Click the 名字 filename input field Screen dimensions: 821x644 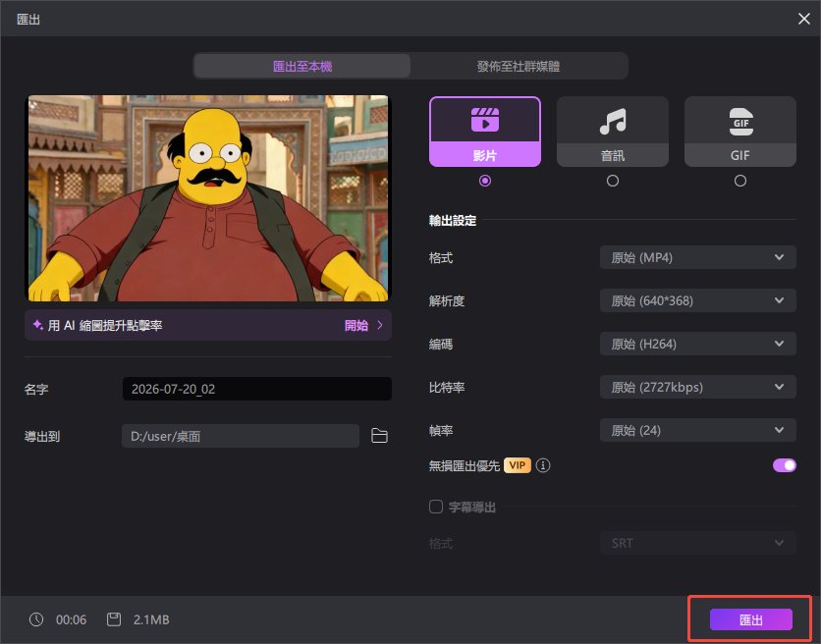[257, 389]
